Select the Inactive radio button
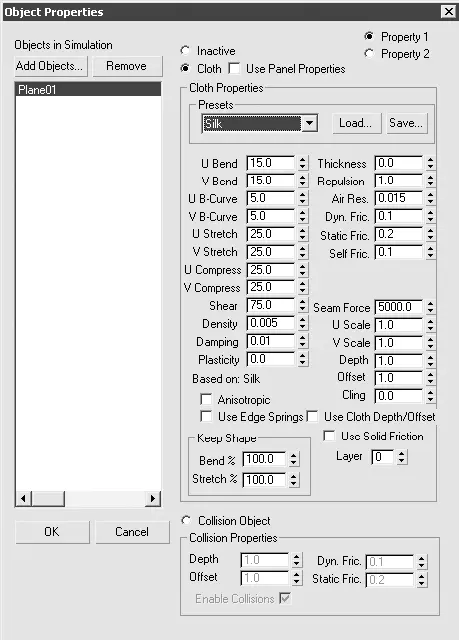 185,51
